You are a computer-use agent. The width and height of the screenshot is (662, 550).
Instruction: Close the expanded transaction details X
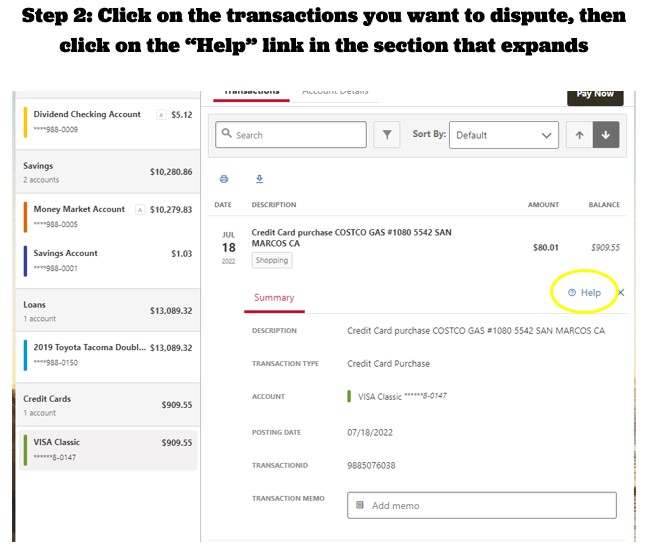click(621, 292)
